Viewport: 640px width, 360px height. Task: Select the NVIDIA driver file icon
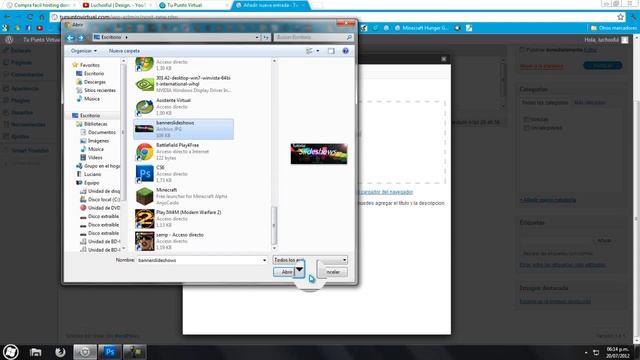pyautogui.click(x=144, y=84)
